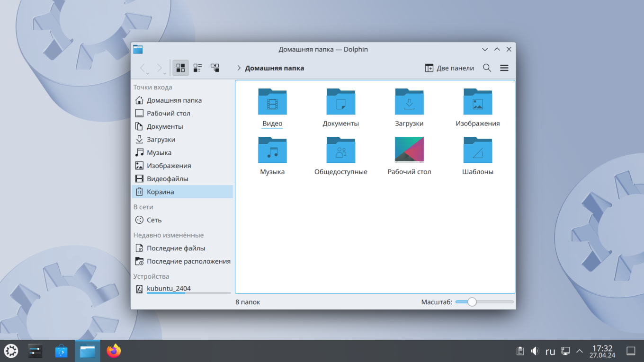Open the Видео folder
Image resolution: width=644 pixels, height=362 pixels.
(272, 107)
